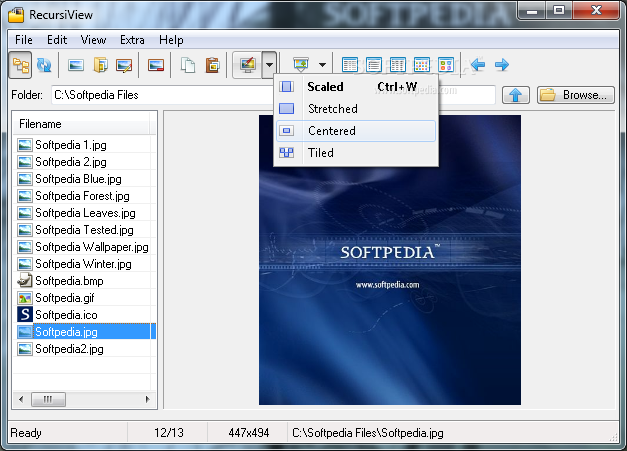Choose Scaled from the wallpaper menu

[x=356, y=87]
